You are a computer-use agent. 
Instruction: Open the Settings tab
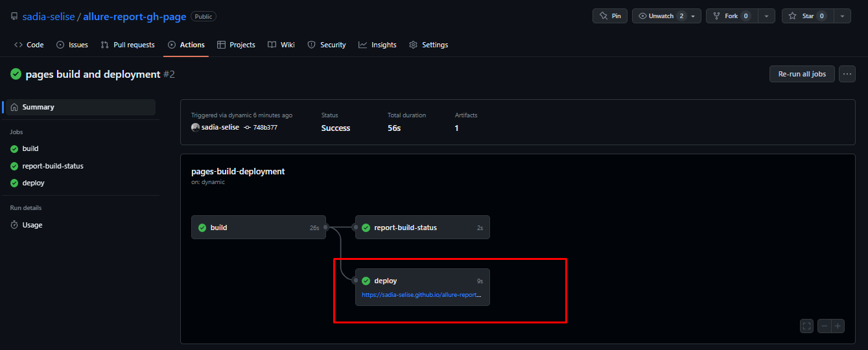428,45
